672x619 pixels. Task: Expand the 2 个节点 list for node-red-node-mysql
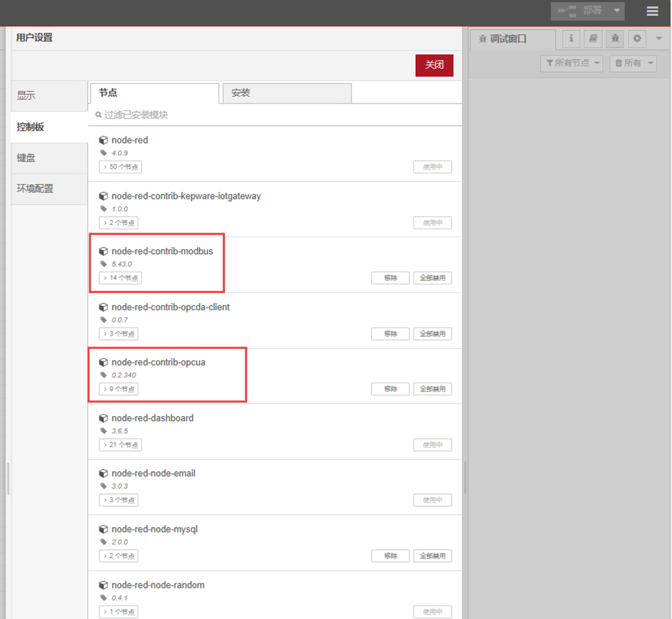[x=119, y=556]
